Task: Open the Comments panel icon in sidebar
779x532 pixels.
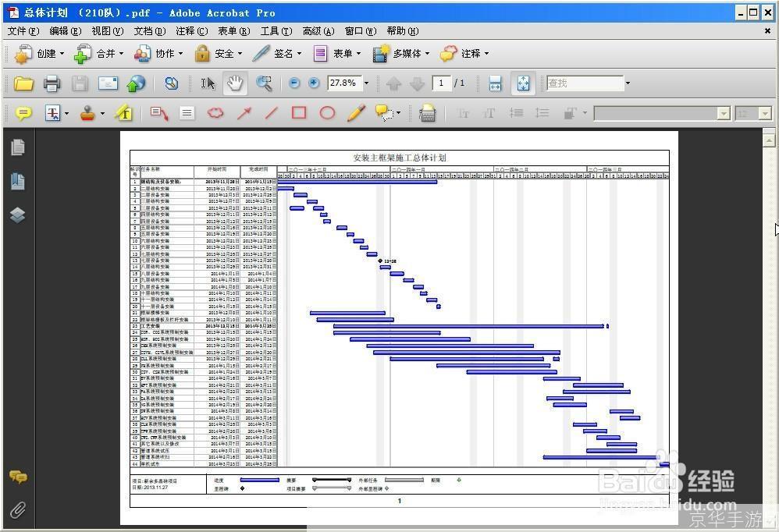Action: point(18,477)
